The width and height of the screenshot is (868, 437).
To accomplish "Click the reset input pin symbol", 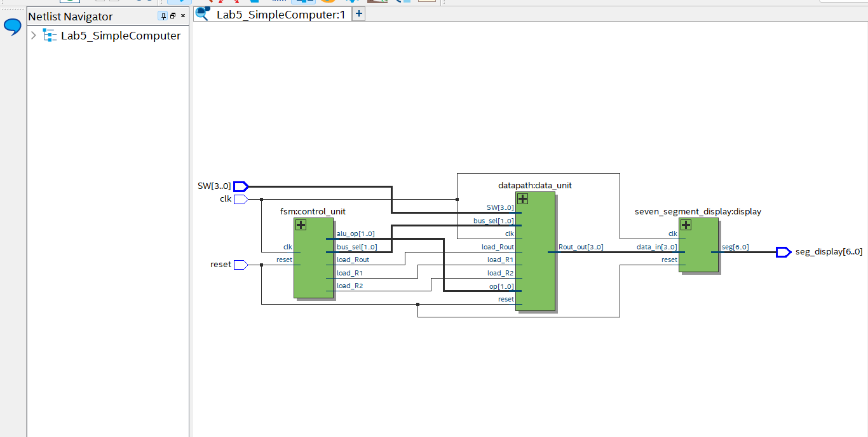I will 241,265.
